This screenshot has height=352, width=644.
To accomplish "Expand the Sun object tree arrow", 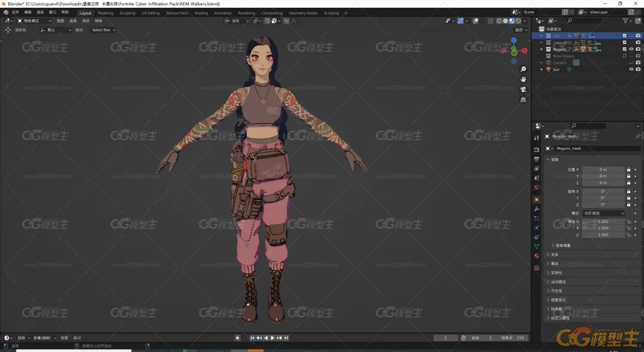I will [x=542, y=69].
